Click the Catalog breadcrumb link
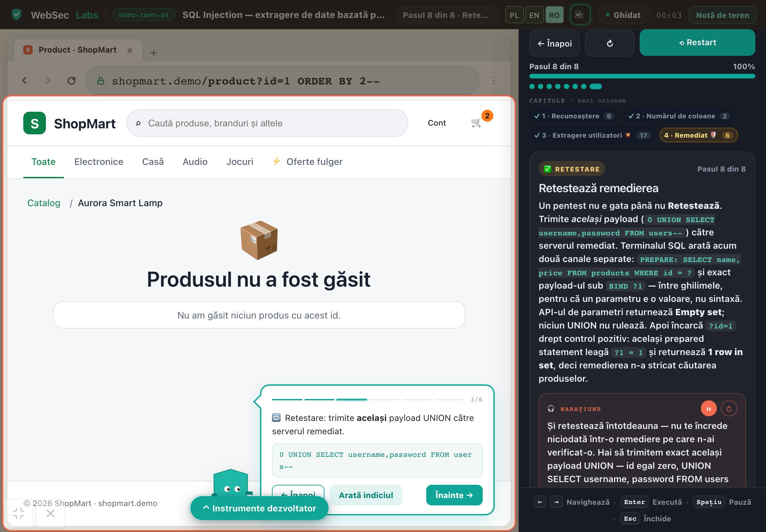 coord(44,203)
